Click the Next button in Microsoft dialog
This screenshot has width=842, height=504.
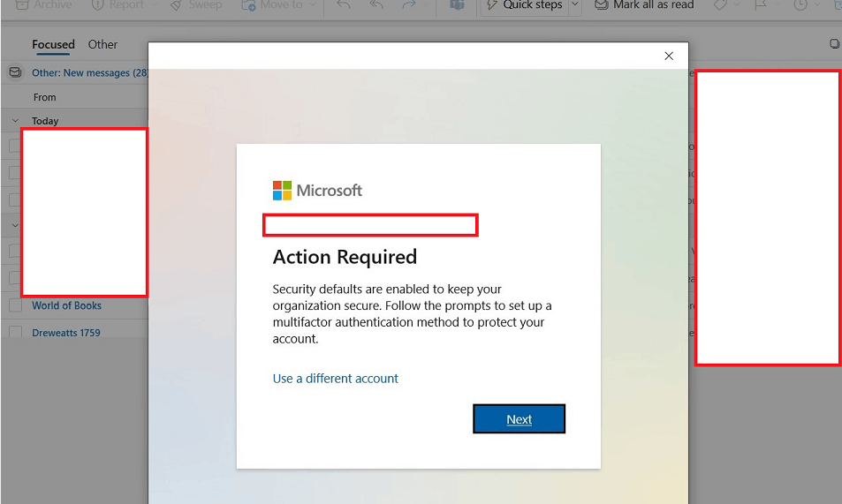point(519,418)
